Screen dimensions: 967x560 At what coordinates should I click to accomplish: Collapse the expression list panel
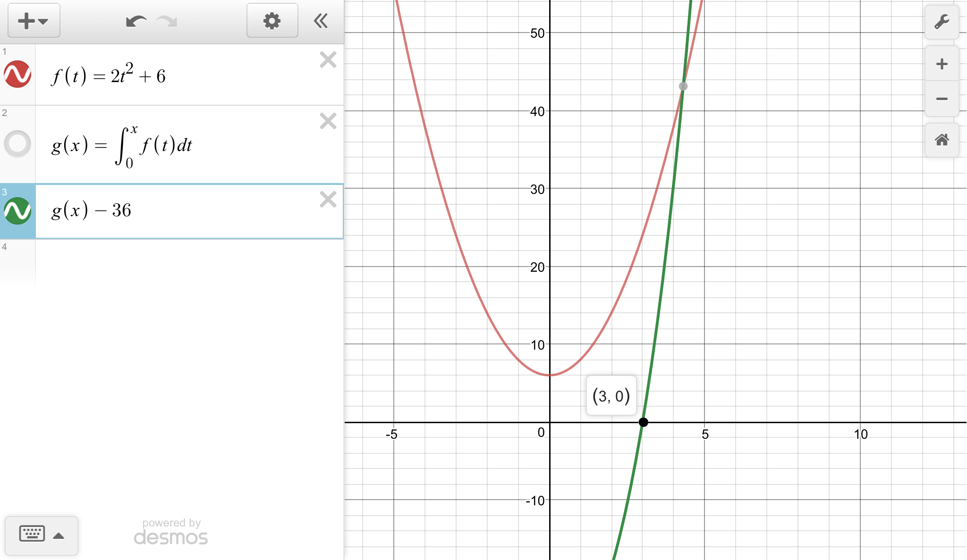tap(321, 21)
